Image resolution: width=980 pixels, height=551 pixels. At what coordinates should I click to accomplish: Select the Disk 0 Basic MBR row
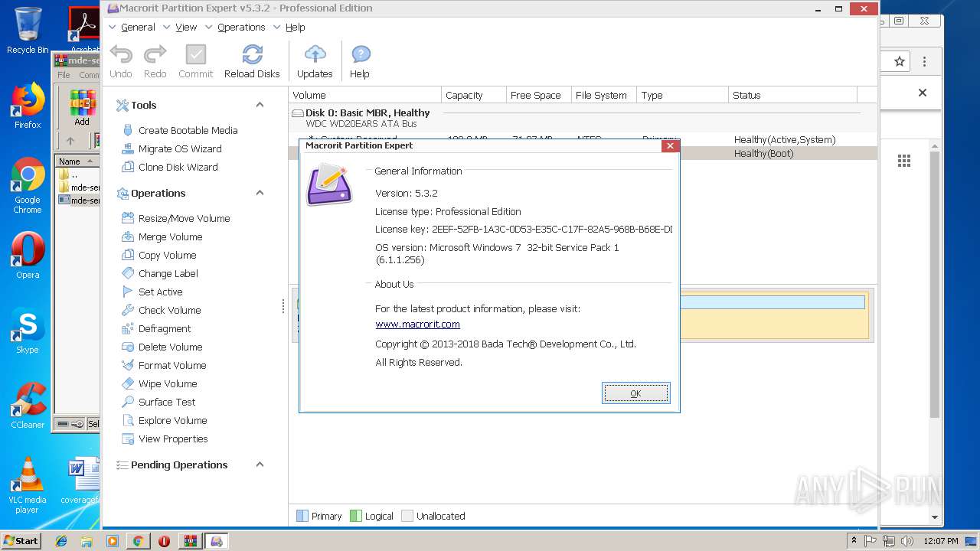point(583,118)
